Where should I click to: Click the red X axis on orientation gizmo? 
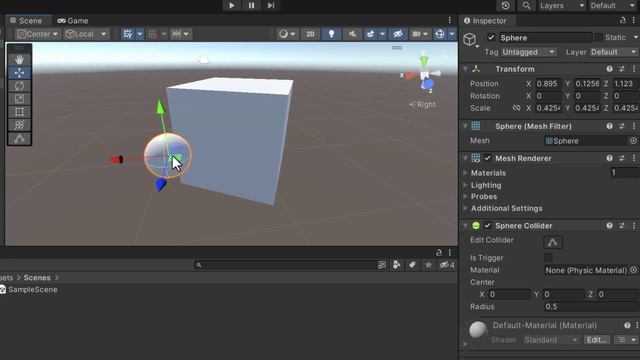point(411,75)
